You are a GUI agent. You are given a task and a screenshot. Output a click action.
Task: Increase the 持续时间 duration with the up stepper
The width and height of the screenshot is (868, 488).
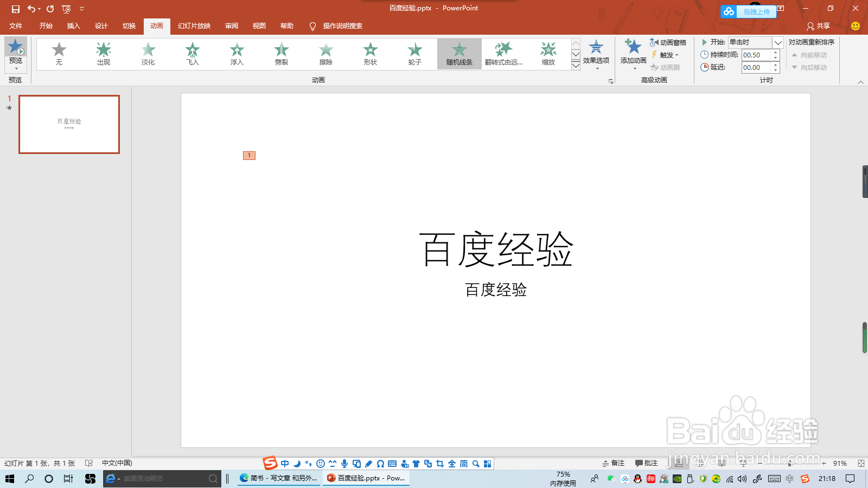pyautogui.click(x=776, y=52)
